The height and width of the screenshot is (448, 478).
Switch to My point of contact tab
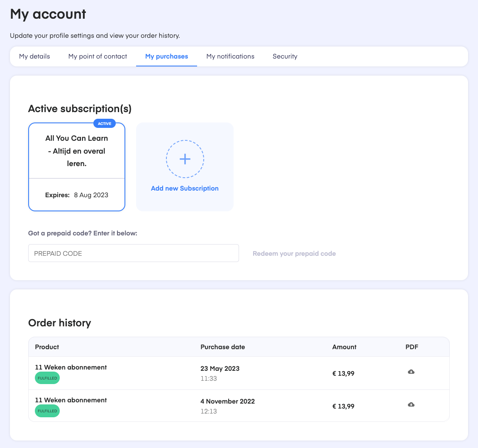[98, 56]
